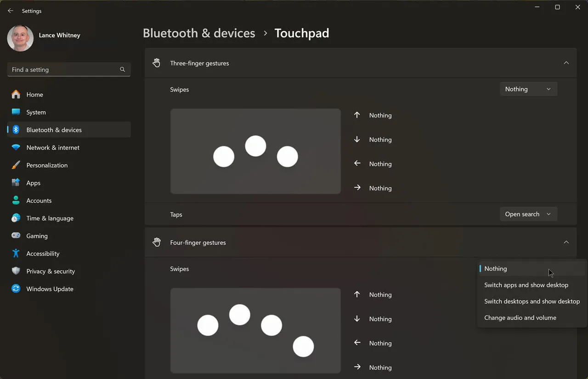588x379 pixels.
Task: Open Home in the Settings sidebar
Action: (x=34, y=94)
